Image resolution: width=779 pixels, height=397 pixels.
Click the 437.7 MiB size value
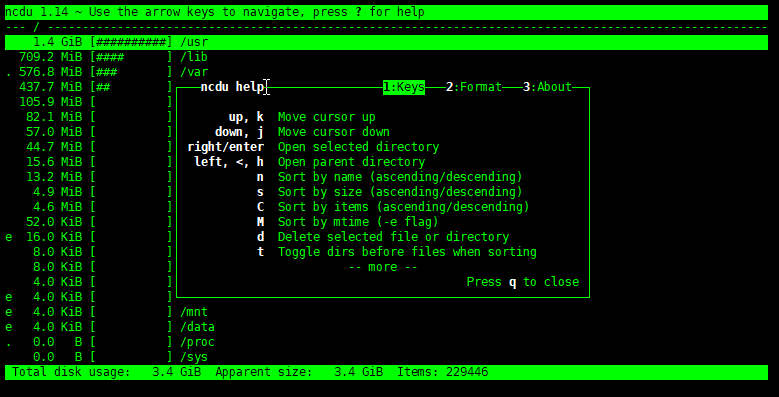[50, 87]
